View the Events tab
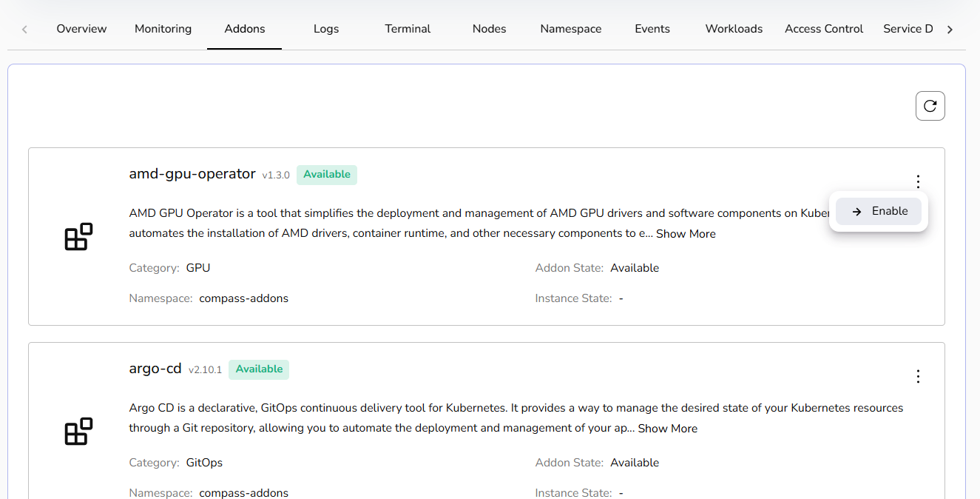The image size is (980, 499). tap(652, 29)
